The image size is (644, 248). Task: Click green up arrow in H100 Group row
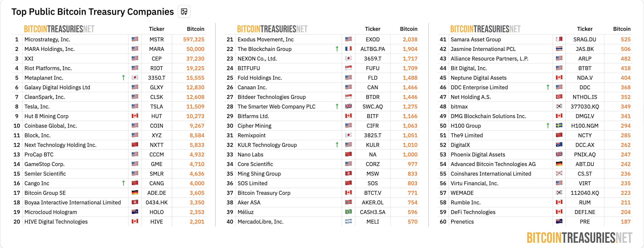coord(547,126)
